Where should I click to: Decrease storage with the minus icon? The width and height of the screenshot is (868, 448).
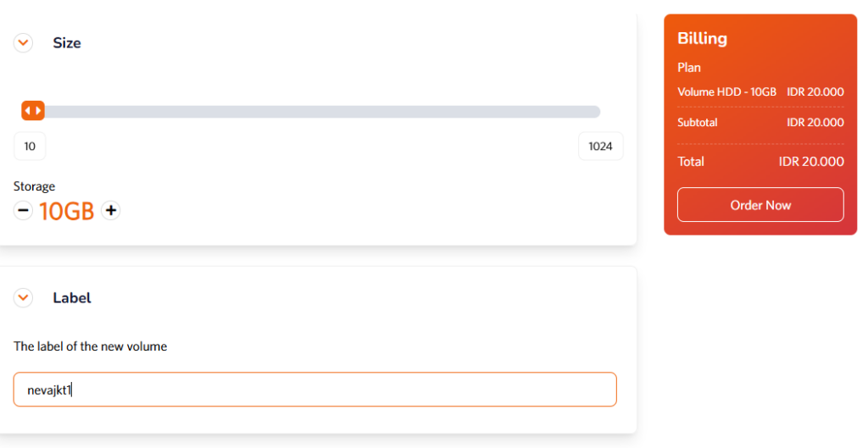click(23, 211)
